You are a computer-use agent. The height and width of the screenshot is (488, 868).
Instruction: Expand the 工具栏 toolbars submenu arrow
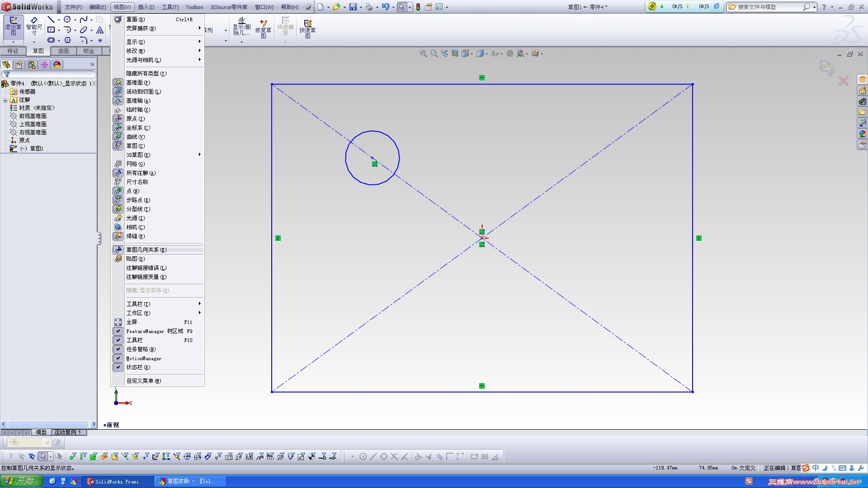pos(199,304)
